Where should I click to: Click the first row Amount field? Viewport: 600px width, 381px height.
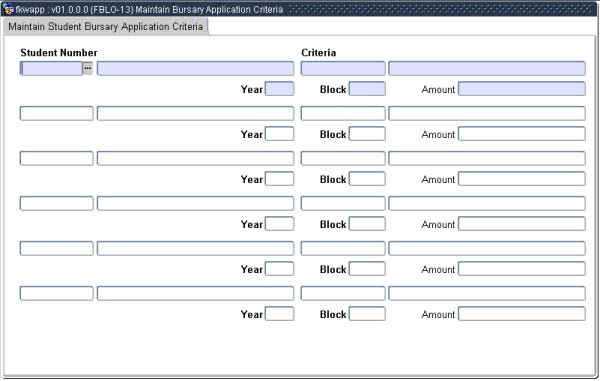tap(522, 89)
